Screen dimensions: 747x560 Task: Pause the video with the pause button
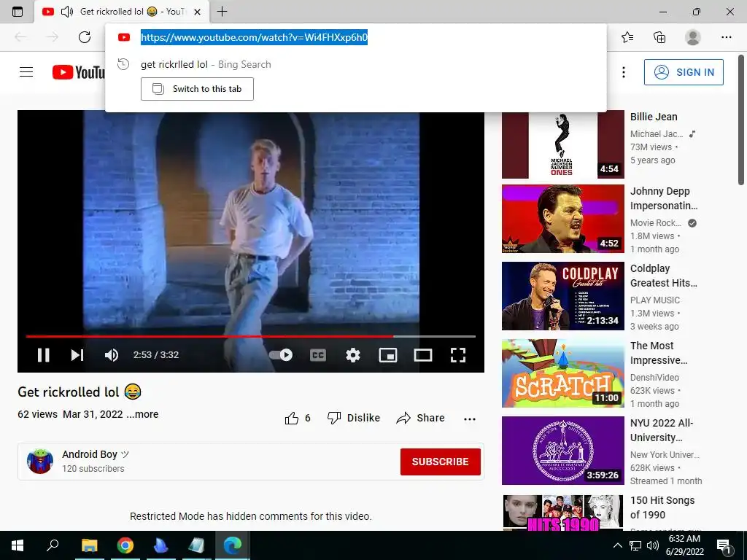(43, 355)
